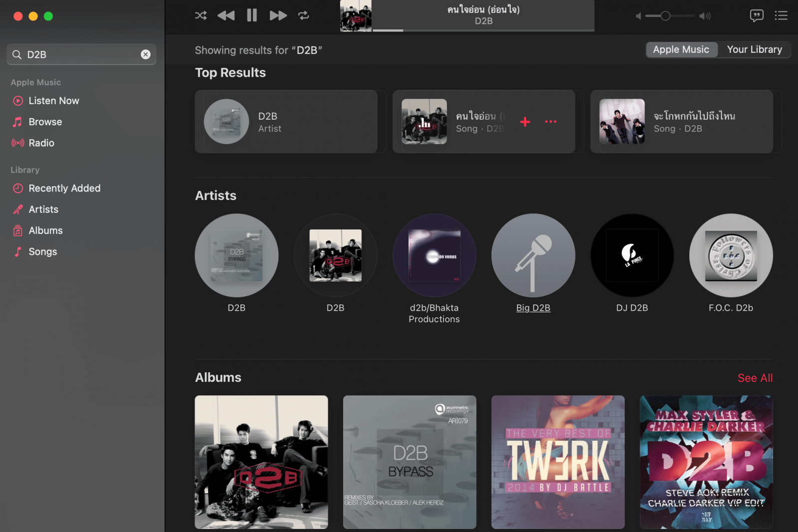Image resolution: width=798 pixels, height=532 pixels.
Task: Click the add plus icon on the song
Action: [525, 122]
